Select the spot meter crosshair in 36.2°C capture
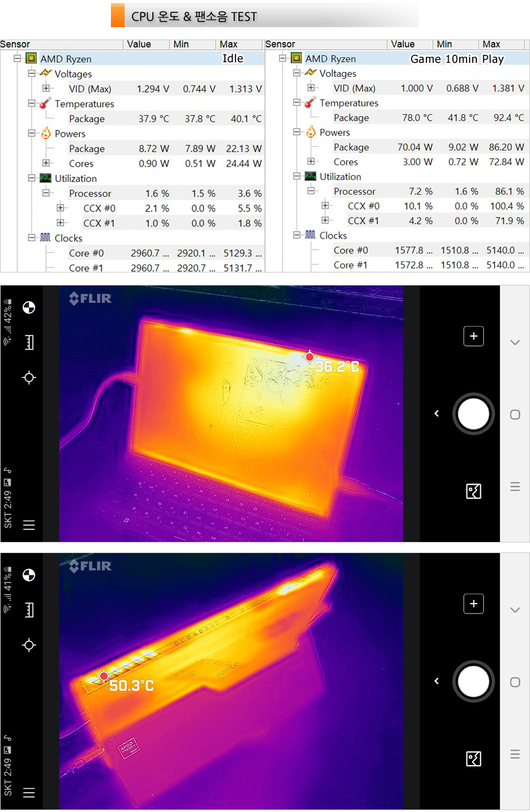The image size is (530, 812). coord(29,377)
